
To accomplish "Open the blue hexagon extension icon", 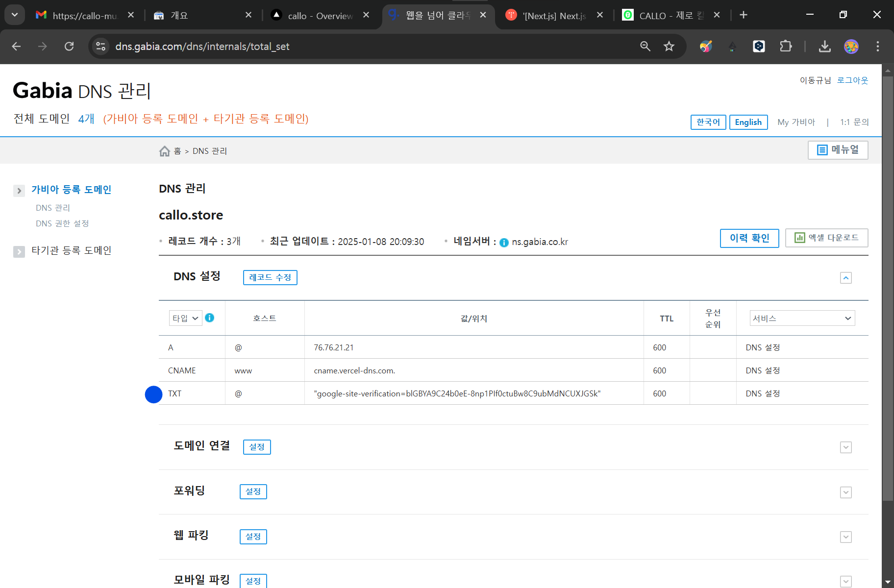I will click(759, 47).
